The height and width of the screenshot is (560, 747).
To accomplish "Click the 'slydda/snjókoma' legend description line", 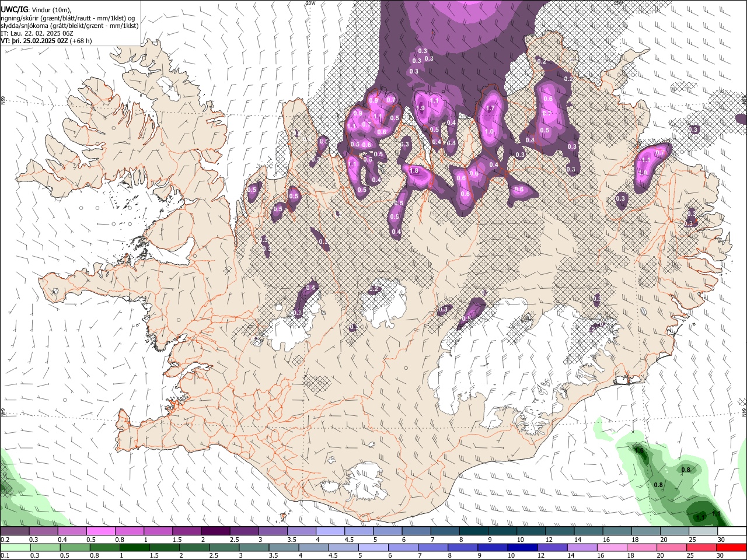I will [69, 26].
